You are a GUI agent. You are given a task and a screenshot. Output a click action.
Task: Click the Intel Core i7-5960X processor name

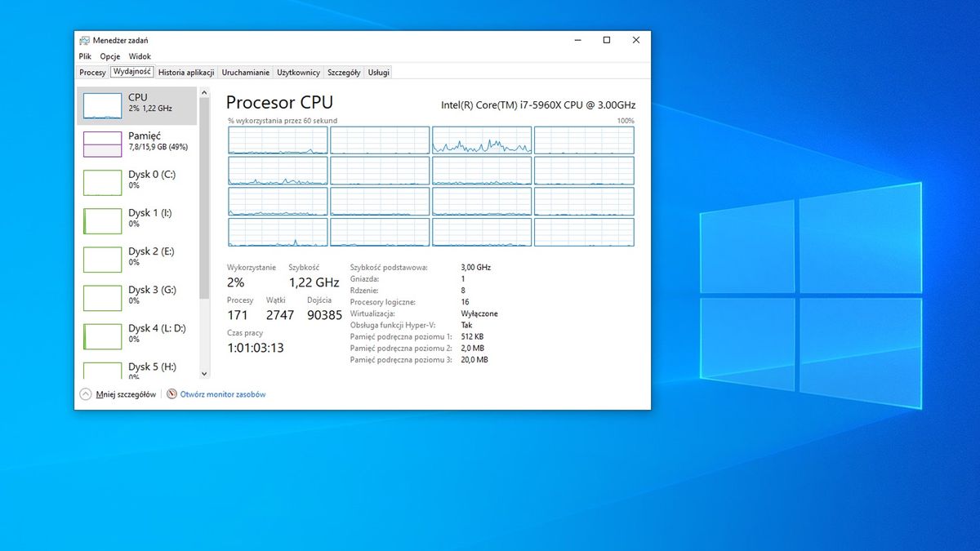point(538,105)
